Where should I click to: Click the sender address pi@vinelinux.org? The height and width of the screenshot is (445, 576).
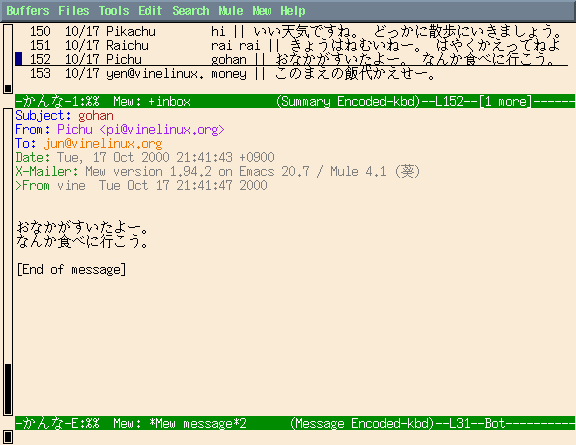(162, 129)
